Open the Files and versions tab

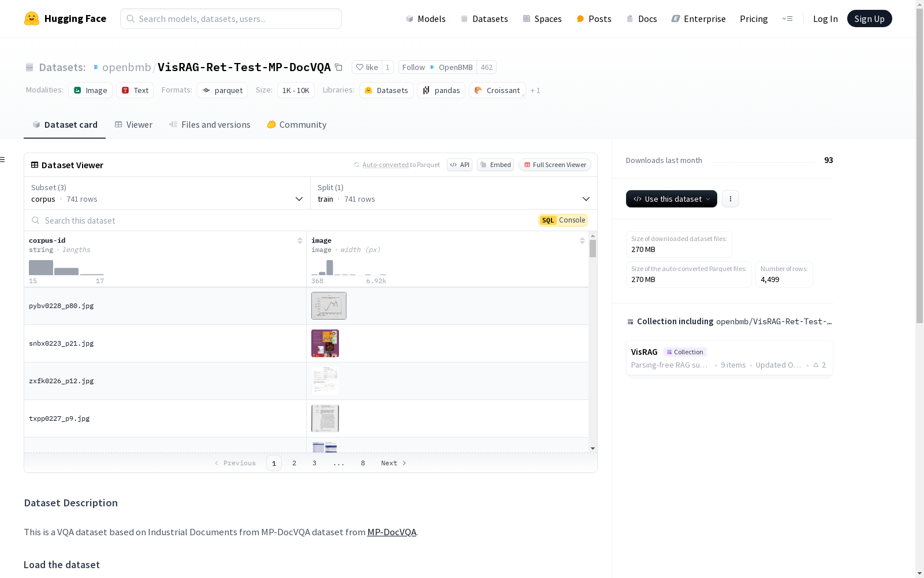210,125
